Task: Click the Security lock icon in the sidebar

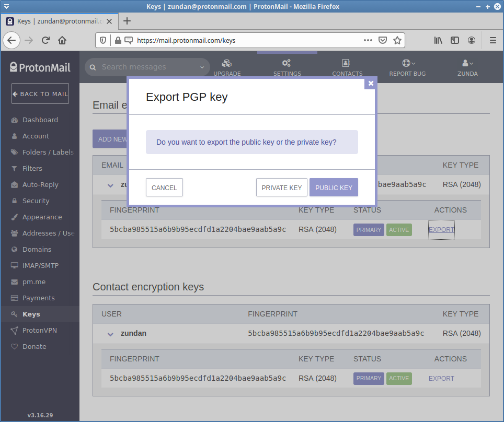Action: click(14, 201)
